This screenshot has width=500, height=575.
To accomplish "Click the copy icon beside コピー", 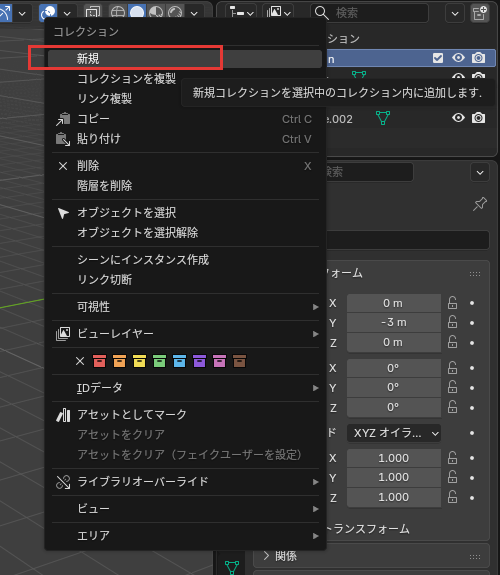I will [63, 119].
